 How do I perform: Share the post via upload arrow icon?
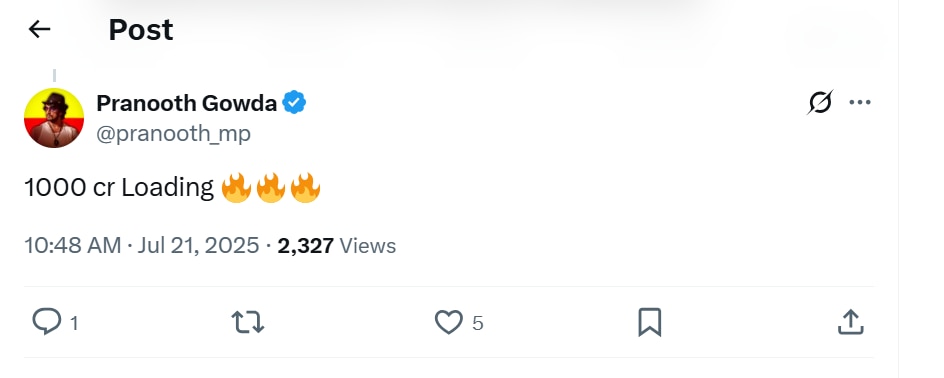[x=851, y=322]
